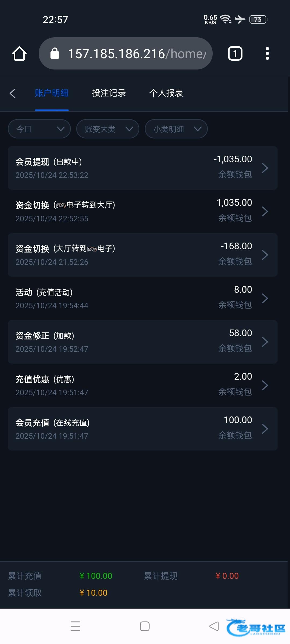Switch to the 投注记录 tab
The image size is (290, 644).
click(109, 93)
